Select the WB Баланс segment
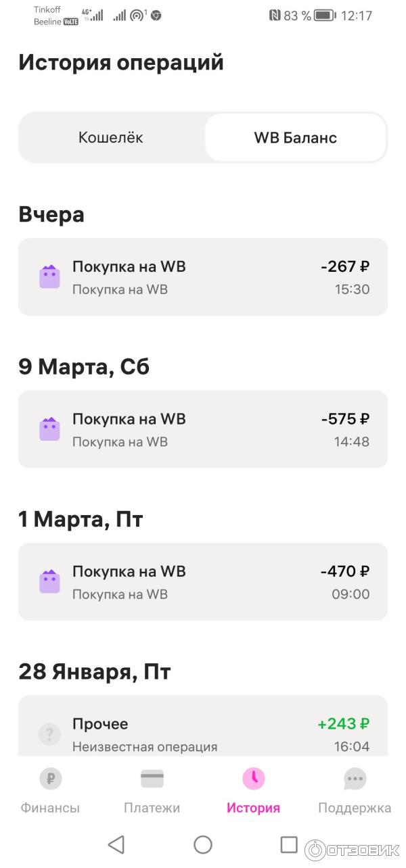 click(x=295, y=138)
